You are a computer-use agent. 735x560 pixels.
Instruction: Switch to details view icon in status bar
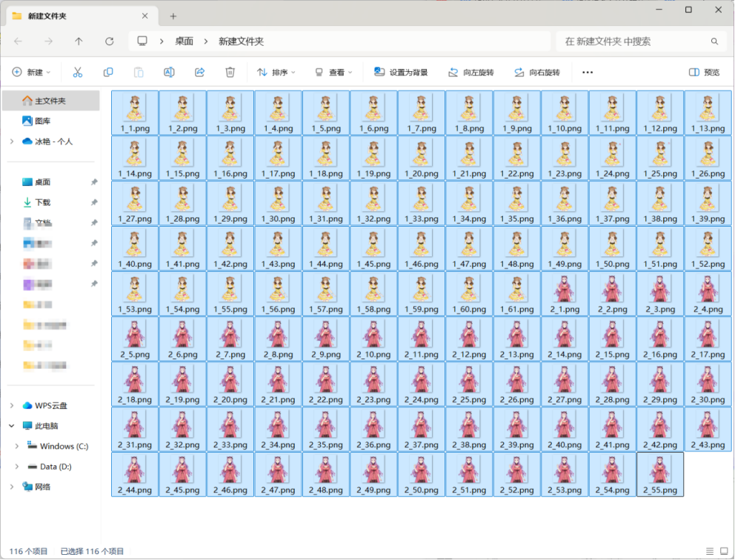tap(710, 551)
